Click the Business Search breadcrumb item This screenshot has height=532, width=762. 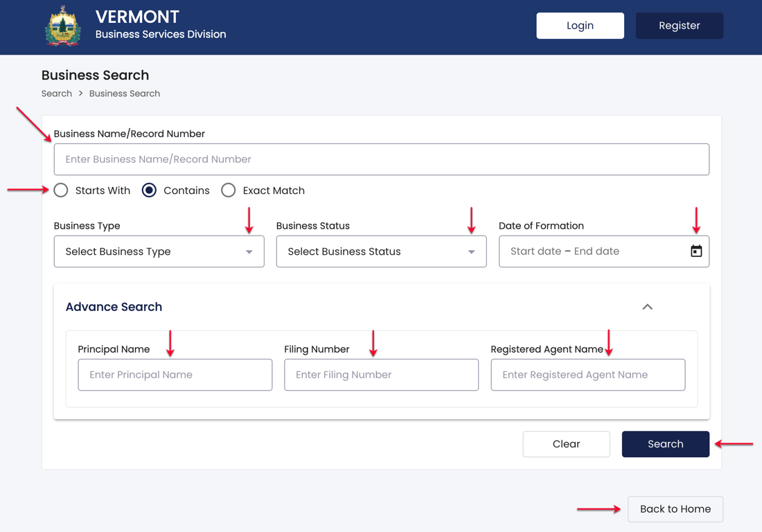pos(125,94)
